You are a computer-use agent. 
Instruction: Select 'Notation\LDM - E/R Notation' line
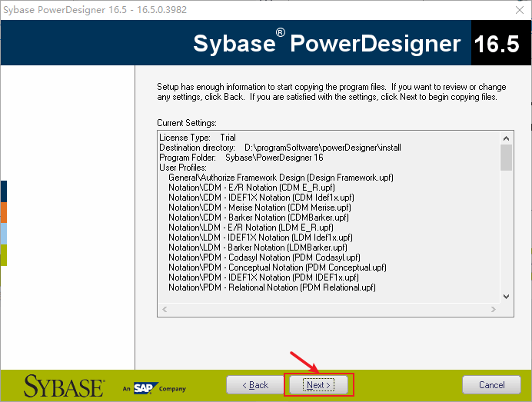(251, 228)
